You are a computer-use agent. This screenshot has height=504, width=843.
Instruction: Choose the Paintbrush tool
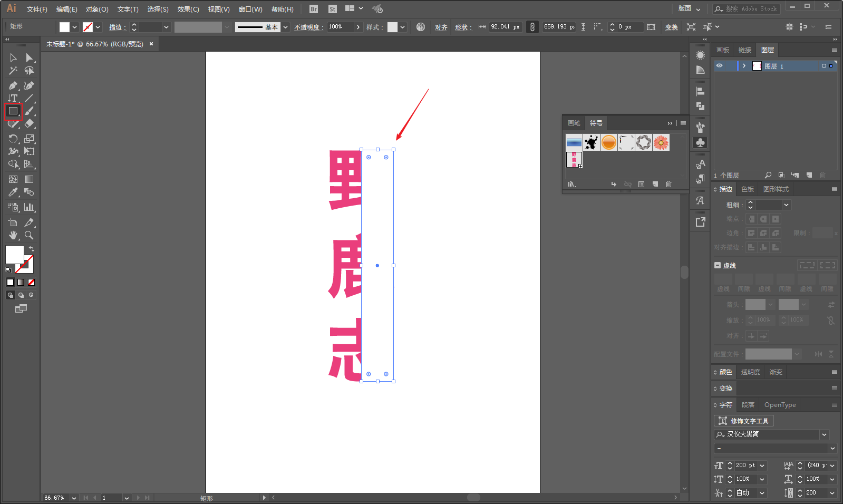tap(29, 111)
